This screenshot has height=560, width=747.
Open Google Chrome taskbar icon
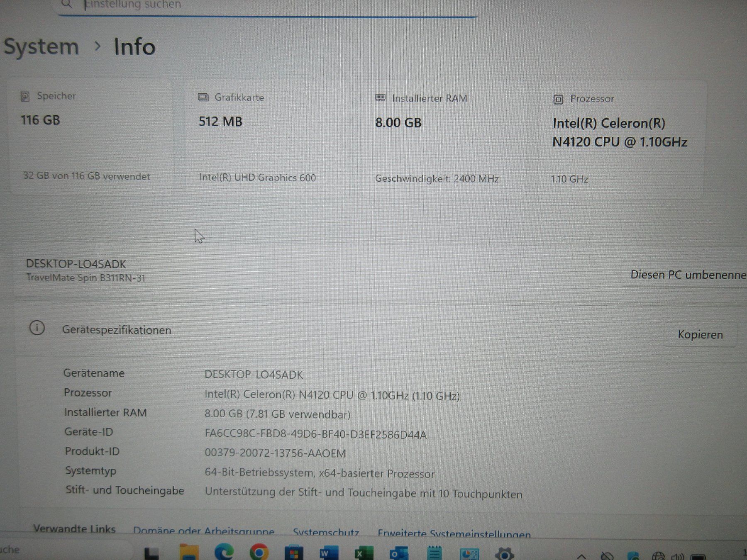pyautogui.click(x=259, y=553)
